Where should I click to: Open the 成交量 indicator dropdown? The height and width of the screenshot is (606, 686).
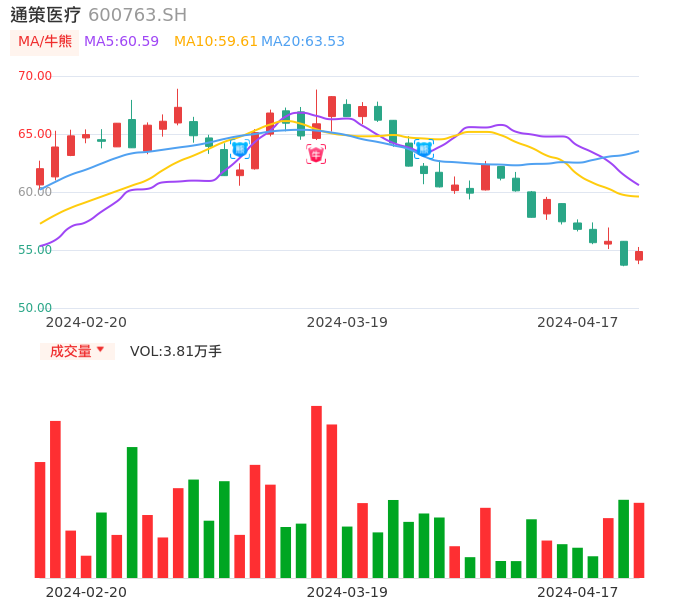point(77,351)
